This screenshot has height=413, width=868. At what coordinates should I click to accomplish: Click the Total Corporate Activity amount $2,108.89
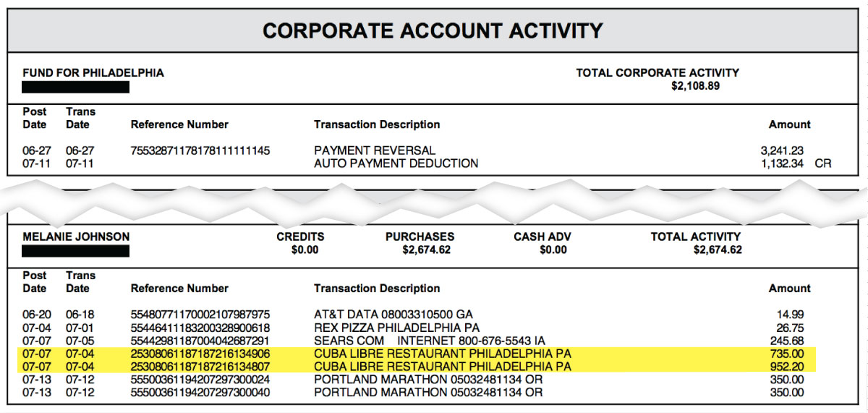695,86
